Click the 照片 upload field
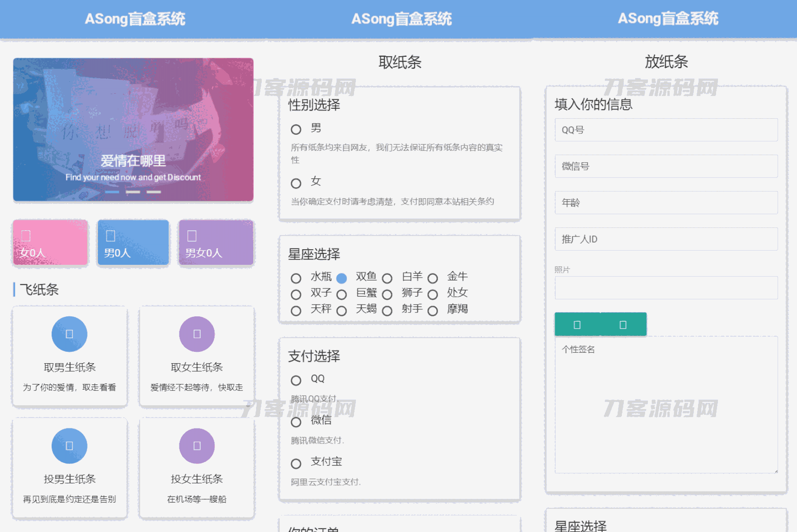 tap(666, 288)
